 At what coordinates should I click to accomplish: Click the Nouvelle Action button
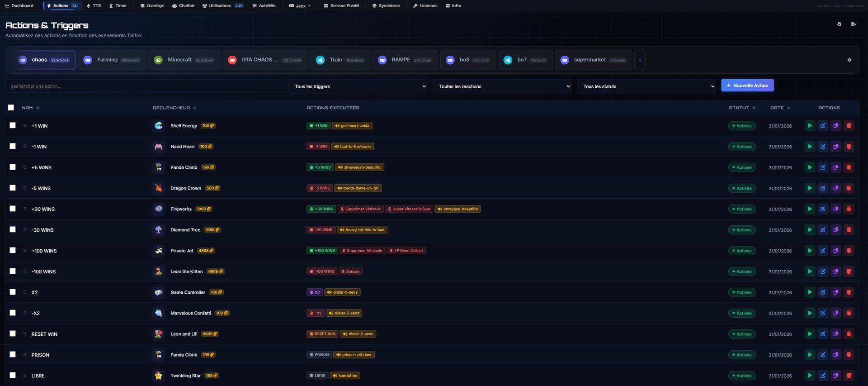coord(747,86)
